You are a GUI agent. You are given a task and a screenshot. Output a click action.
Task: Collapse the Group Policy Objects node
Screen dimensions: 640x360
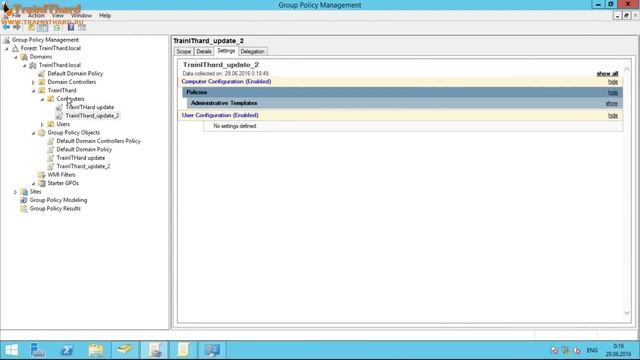[33, 133]
